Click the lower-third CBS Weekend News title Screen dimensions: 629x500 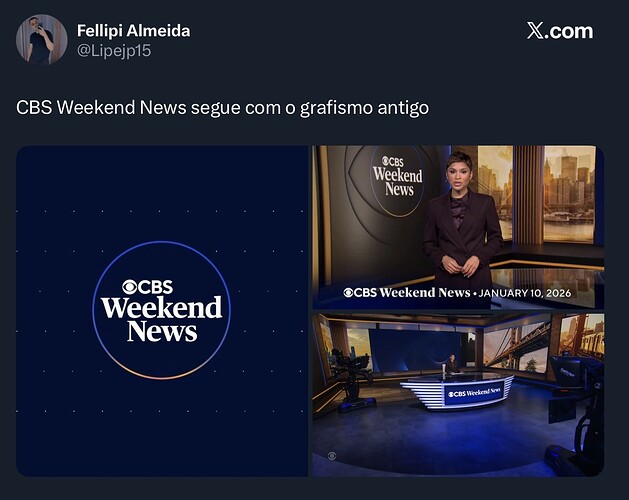point(407,293)
